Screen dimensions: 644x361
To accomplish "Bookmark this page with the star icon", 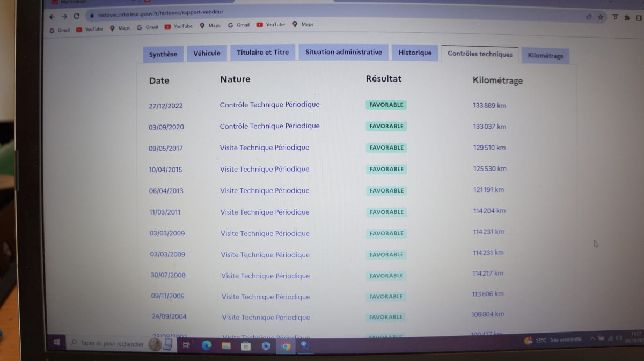I will tap(601, 17).
